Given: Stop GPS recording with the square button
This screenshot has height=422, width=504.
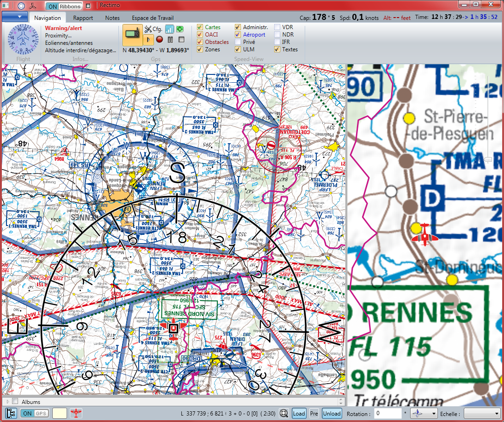Looking at the screenshot, I should [x=181, y=40].
